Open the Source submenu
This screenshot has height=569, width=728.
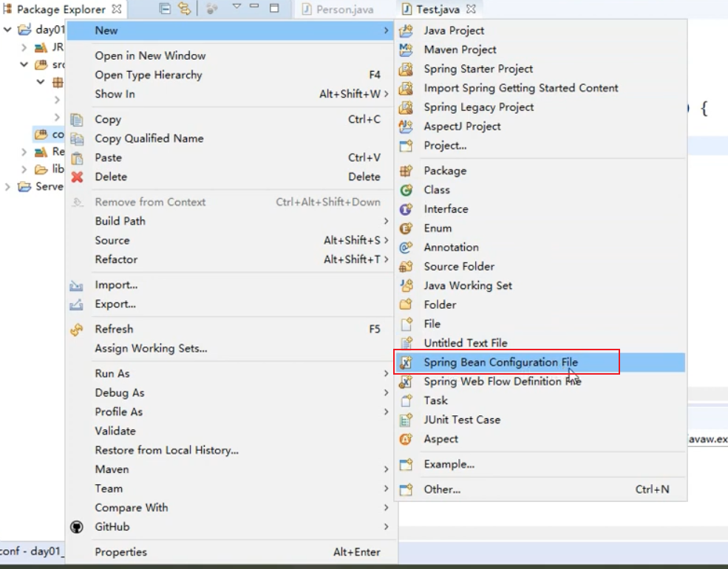point(231,240)
